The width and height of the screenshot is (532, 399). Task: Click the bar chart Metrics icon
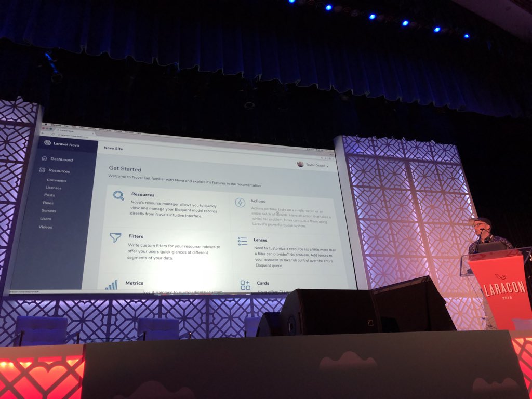111,285
